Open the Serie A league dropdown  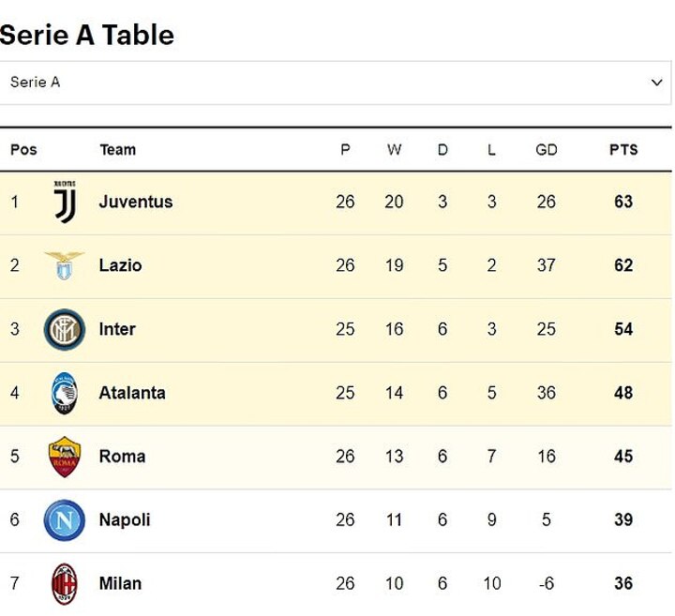[x=335, y=83]
